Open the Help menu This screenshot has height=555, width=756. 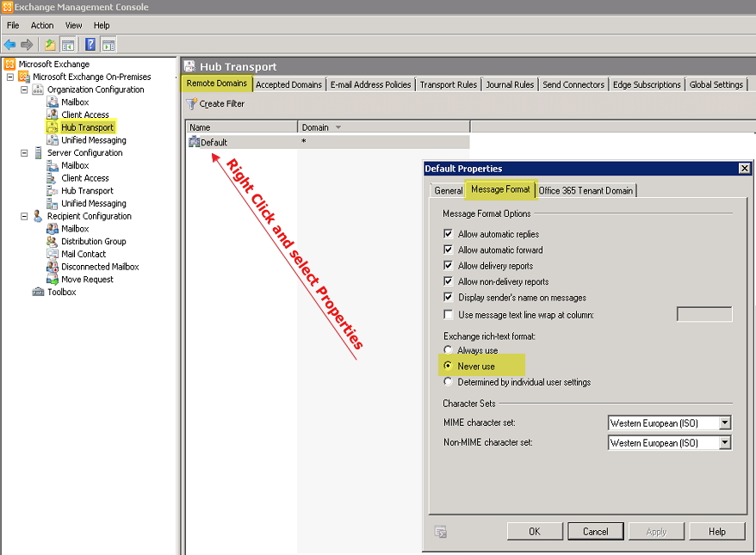(x=102, y=25)
